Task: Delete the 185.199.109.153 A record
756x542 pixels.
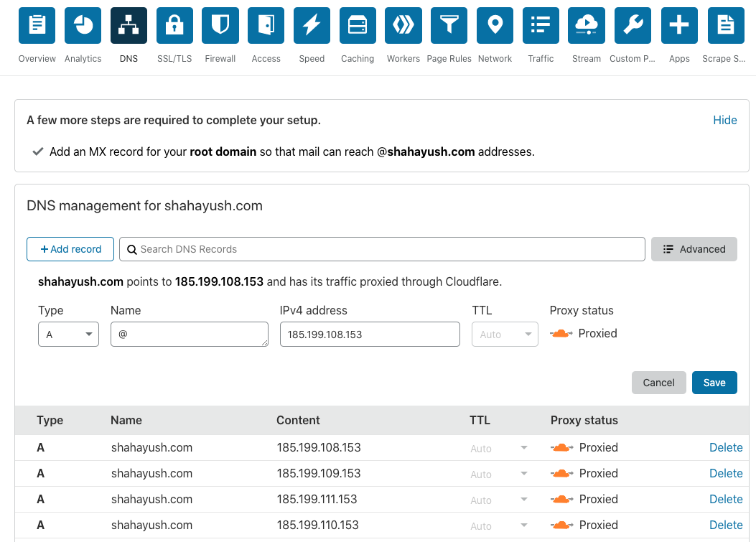Action: pyautogui.click(x=726, y=474)
